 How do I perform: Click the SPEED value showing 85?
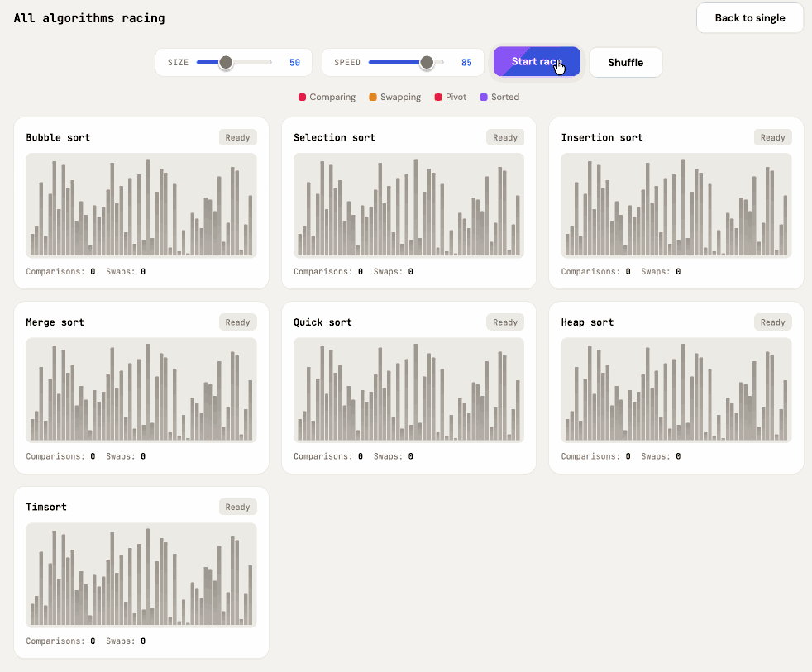[466, 62]
